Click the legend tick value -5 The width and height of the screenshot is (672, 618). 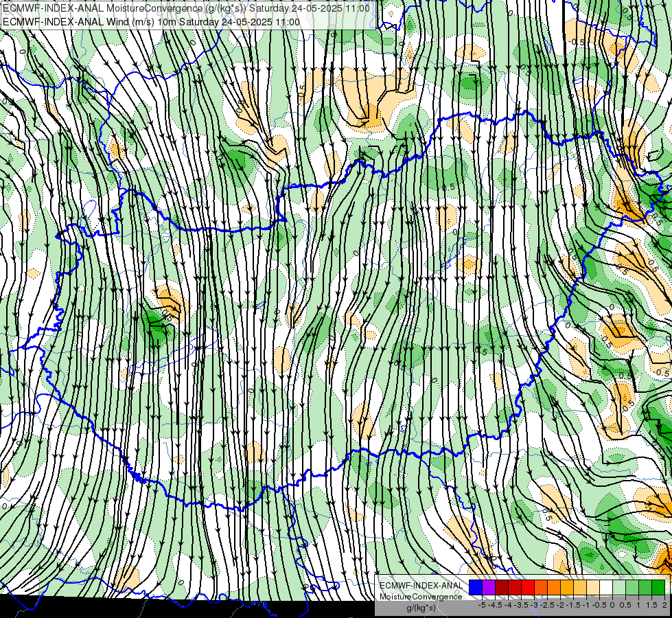pyautogui.click(x=482, y=605)
